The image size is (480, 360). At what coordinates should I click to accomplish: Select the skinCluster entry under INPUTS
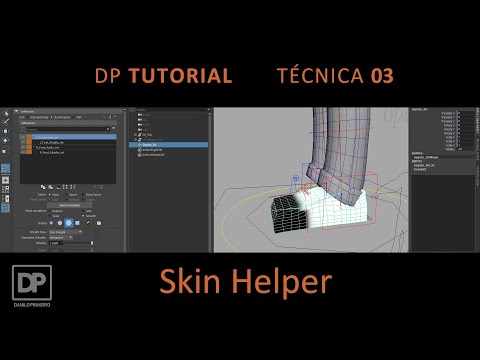pyautogui.click(x=424, y=165)
